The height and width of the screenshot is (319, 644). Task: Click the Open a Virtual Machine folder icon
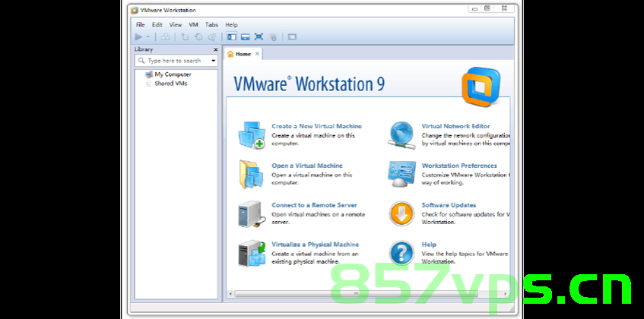(x=251, y=174)
